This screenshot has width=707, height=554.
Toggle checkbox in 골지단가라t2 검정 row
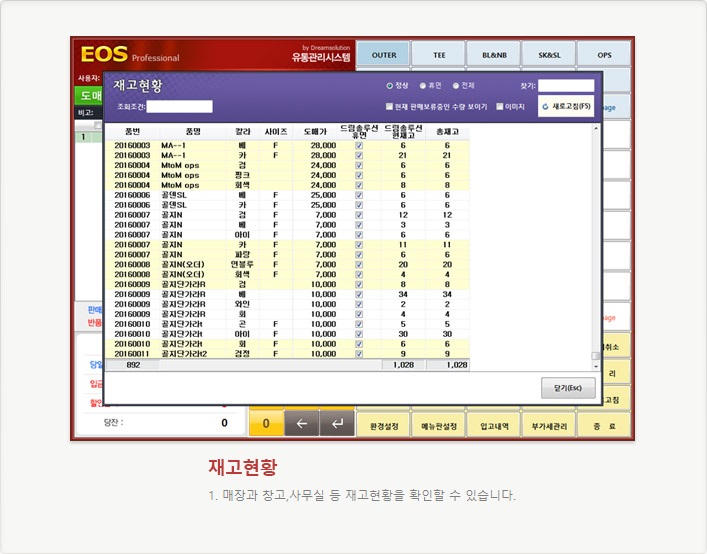tap(359, 354)
